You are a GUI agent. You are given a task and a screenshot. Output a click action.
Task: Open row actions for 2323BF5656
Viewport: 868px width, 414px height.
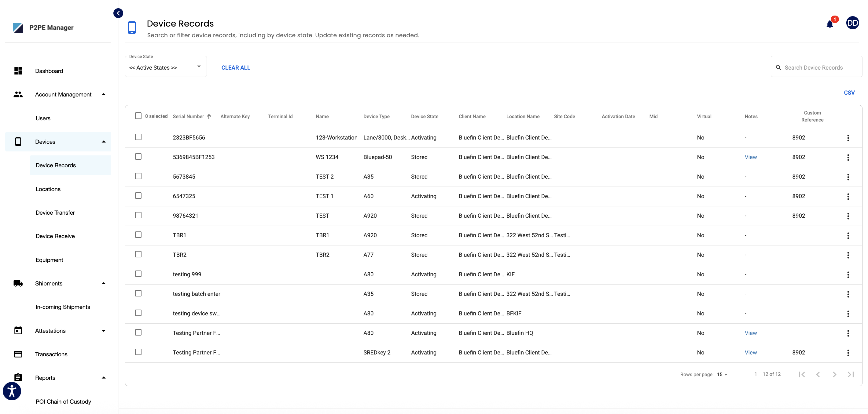848,138
